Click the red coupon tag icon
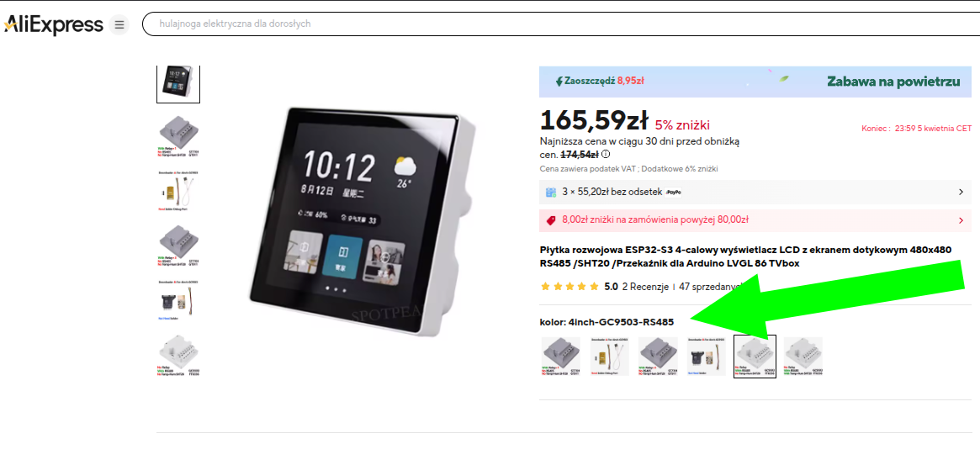 [551, 220]
